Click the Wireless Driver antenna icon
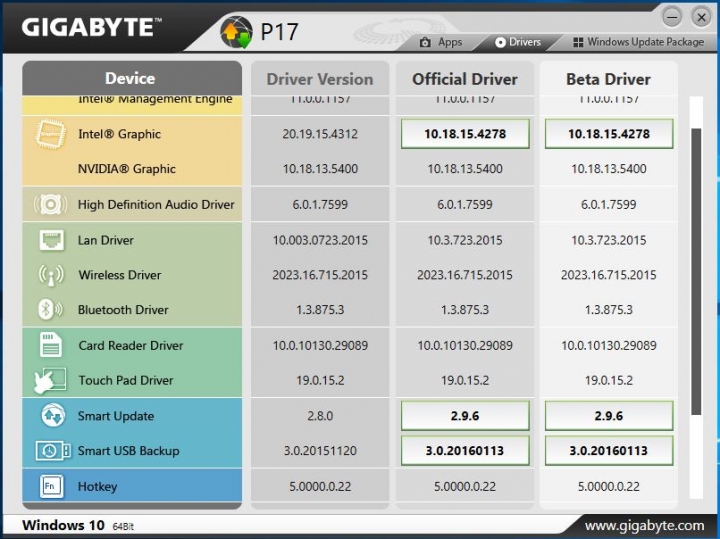 51,275
